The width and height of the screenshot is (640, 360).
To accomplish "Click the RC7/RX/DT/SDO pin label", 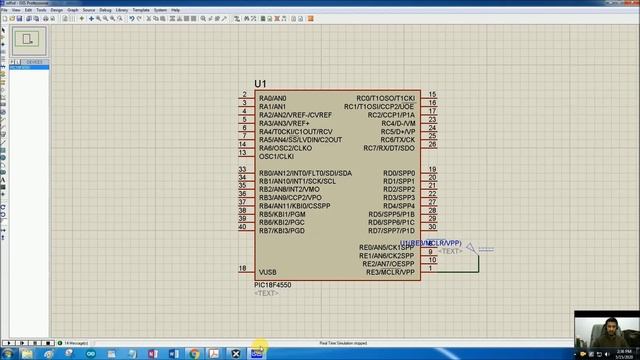I will pyautogui.click(x=389, y=148).
